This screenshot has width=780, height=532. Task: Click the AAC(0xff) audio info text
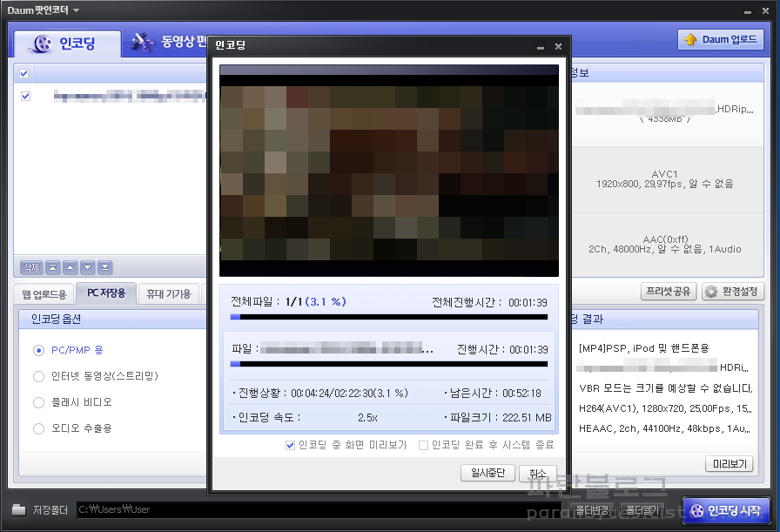tap(664, 245)
